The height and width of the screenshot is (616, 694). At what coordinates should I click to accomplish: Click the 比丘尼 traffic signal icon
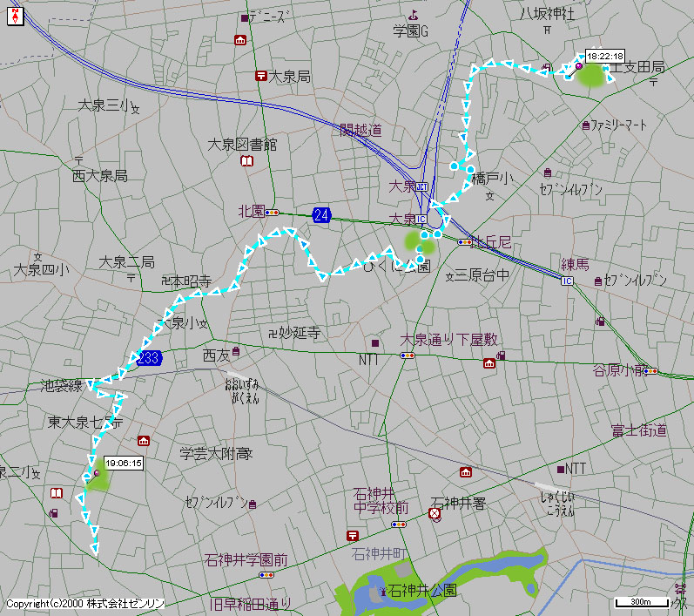tap(463, 242)
